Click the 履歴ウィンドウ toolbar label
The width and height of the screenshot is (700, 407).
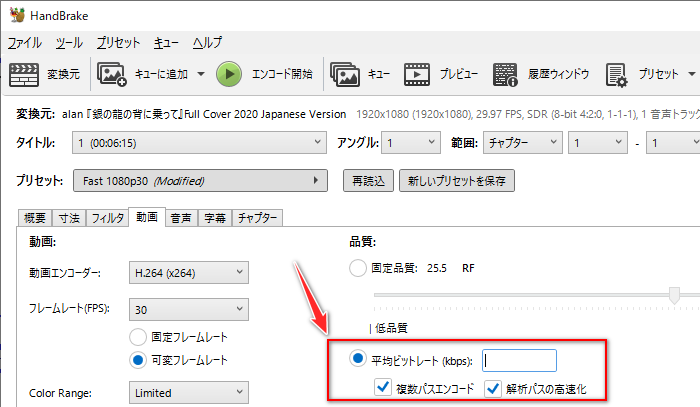pyautogui.click(x=558, y=74)
